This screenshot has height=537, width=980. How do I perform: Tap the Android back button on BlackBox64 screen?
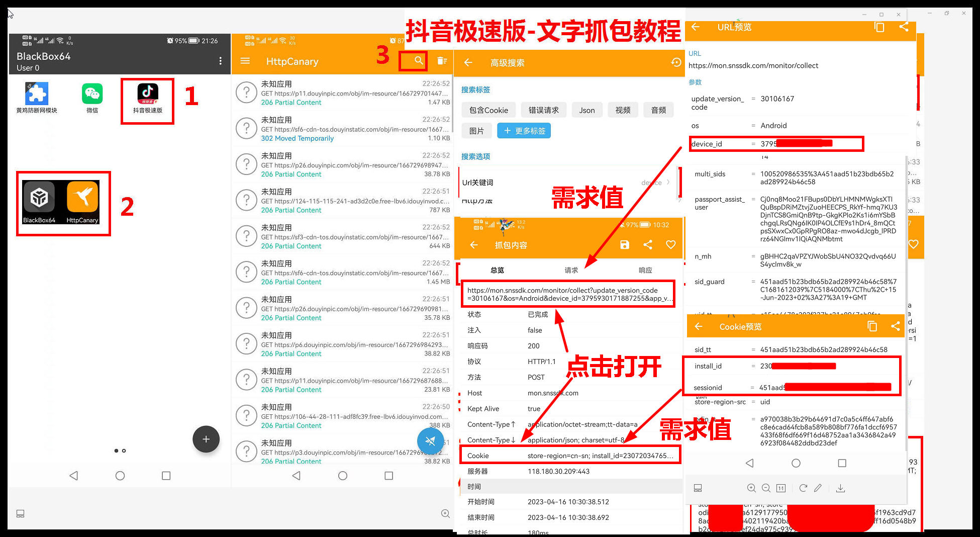(x=74, y=475)
